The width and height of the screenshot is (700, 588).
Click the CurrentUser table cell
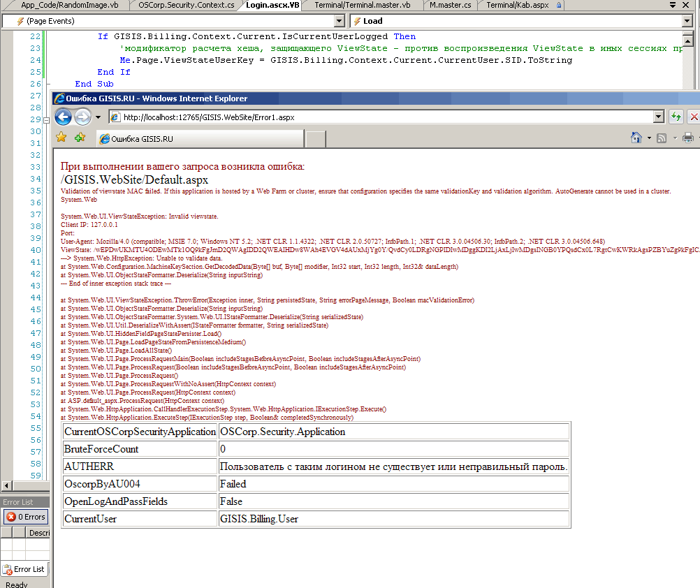[x=140, y=518]
